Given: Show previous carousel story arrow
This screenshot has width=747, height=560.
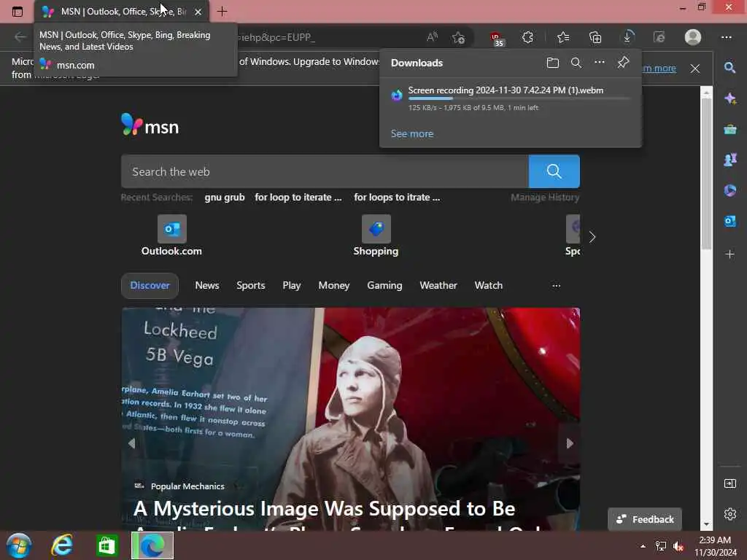Looking at the screenshot, I should (x=131, y=443).
